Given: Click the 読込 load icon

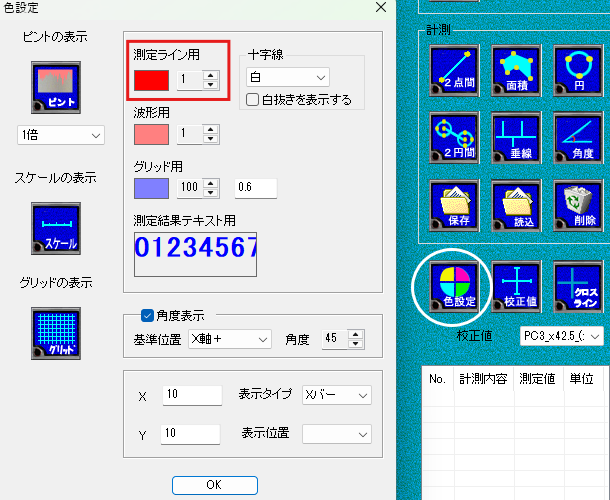Looking at the screenshot, I should [x=516, y=205].
